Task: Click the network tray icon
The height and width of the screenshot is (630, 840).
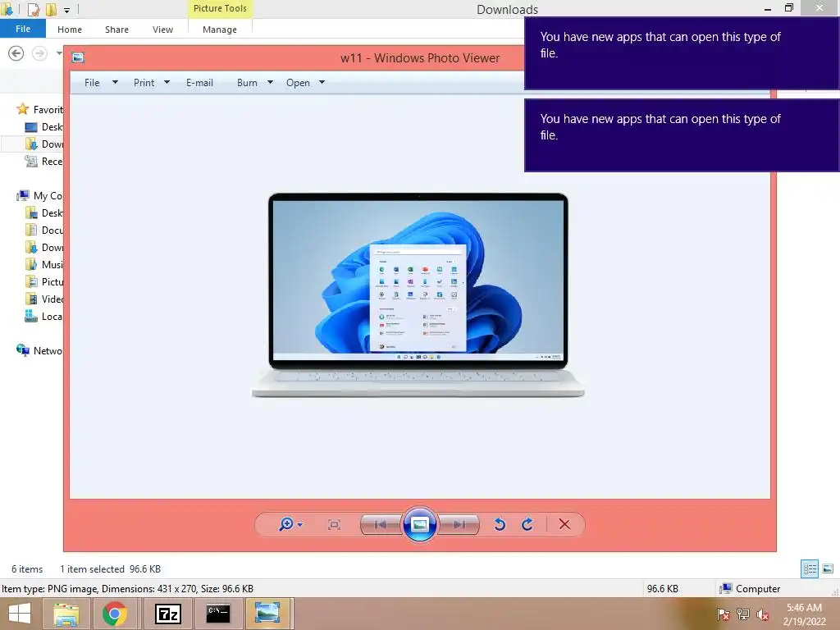Action: tap(743, 614)
